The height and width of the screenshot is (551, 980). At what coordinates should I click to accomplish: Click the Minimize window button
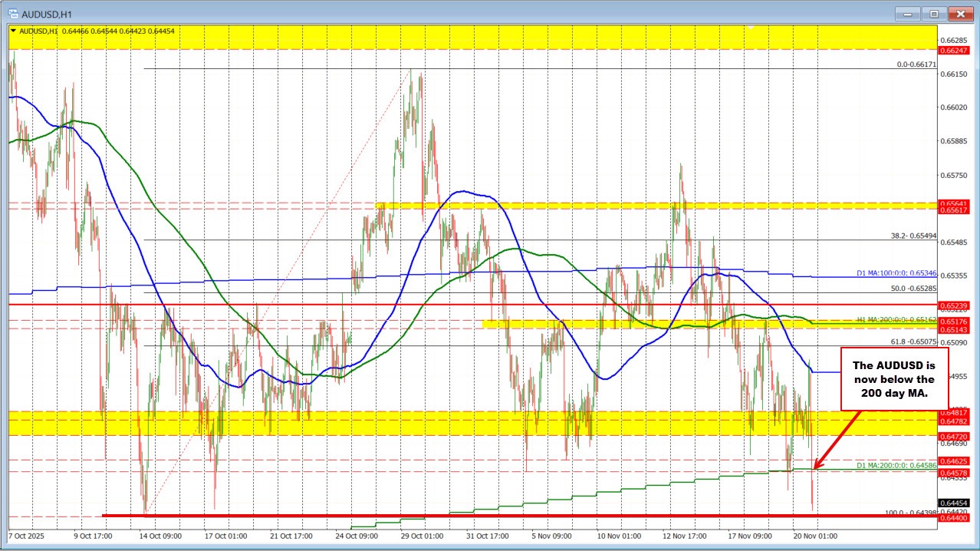tap(907, 13)
